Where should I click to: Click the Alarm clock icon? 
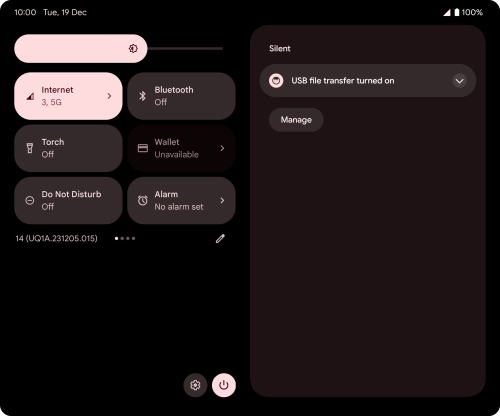click(143, 200)
